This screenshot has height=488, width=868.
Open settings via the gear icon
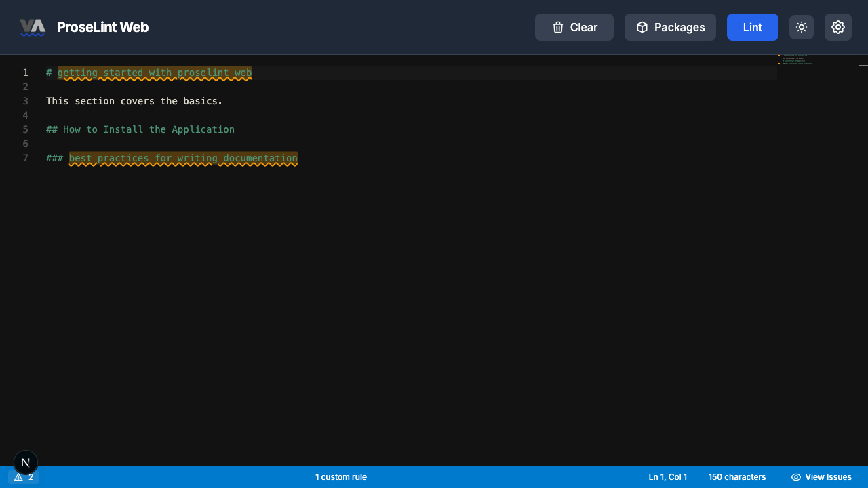[x=838, y=27]
